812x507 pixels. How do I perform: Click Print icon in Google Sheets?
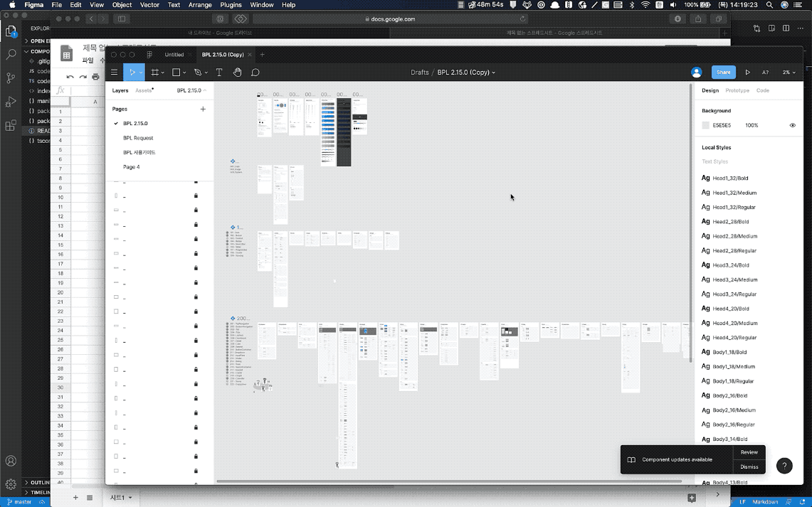(95, 77)
